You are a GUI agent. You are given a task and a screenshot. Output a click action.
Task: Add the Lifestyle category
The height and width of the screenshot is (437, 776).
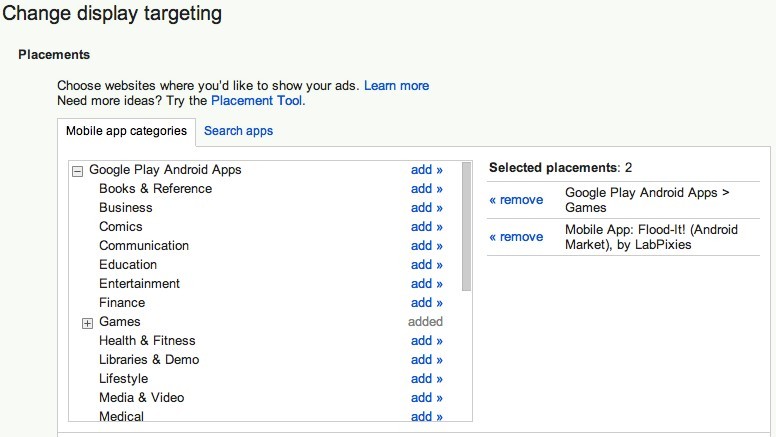click(426, 379)
